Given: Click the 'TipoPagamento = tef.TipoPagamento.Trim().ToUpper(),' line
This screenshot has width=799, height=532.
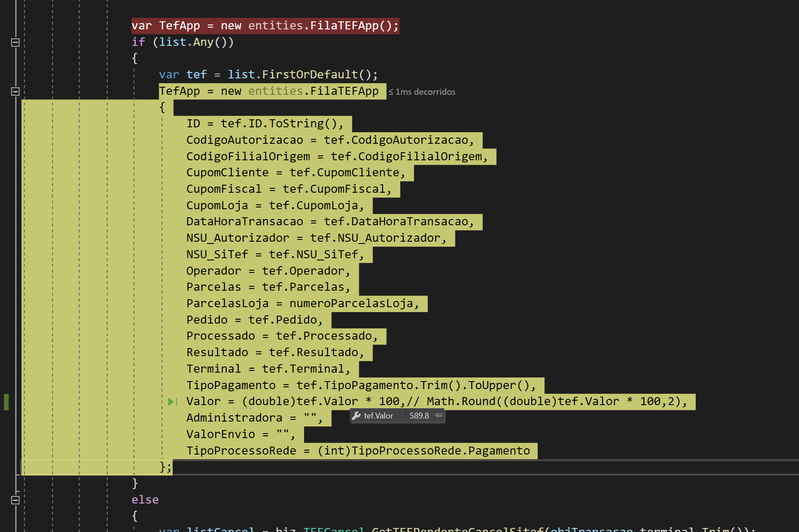Looking at the screenshot, I should (361, 386).
